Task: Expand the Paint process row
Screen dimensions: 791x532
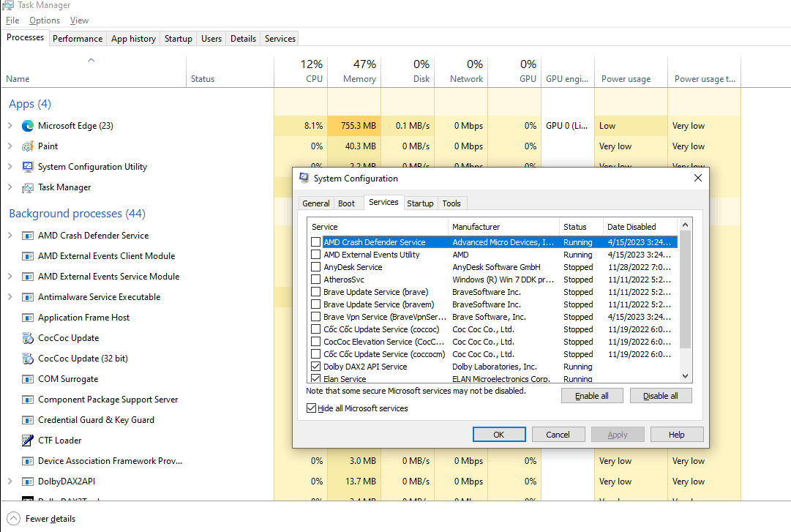Action: [10, 146]
